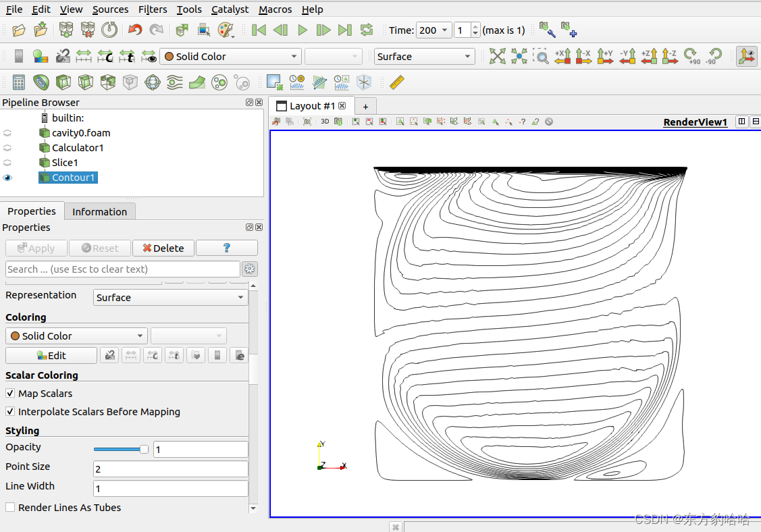Click the Calculator filter icon
Image resolution: width=761 pixels, height=532 pixels.
click(x=19, y=82)
